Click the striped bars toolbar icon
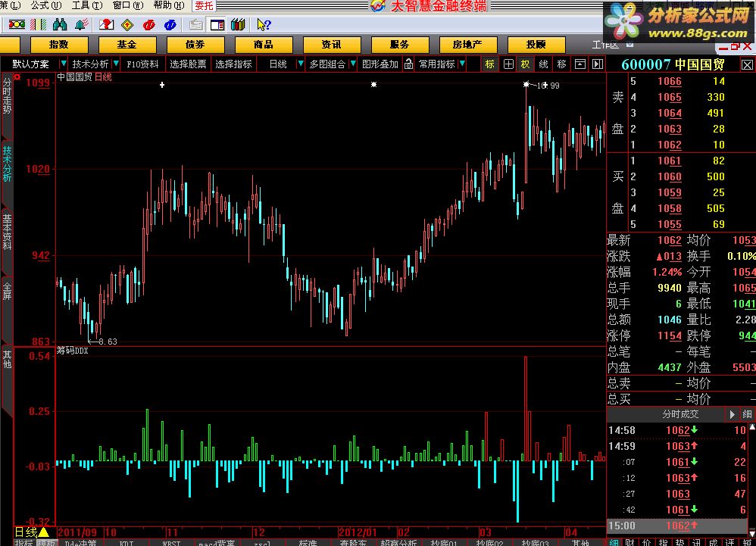 [38, 24]
